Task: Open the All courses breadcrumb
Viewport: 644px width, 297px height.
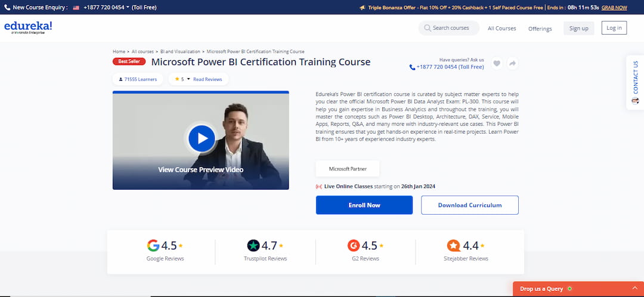Action: tap(143, 52)
